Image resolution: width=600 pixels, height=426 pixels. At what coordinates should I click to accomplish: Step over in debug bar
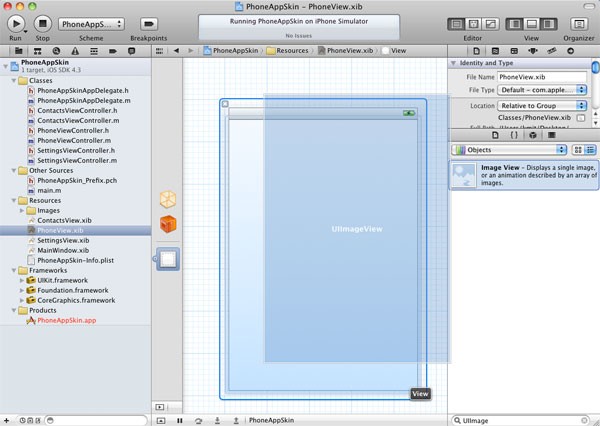(x=198, y=420)
